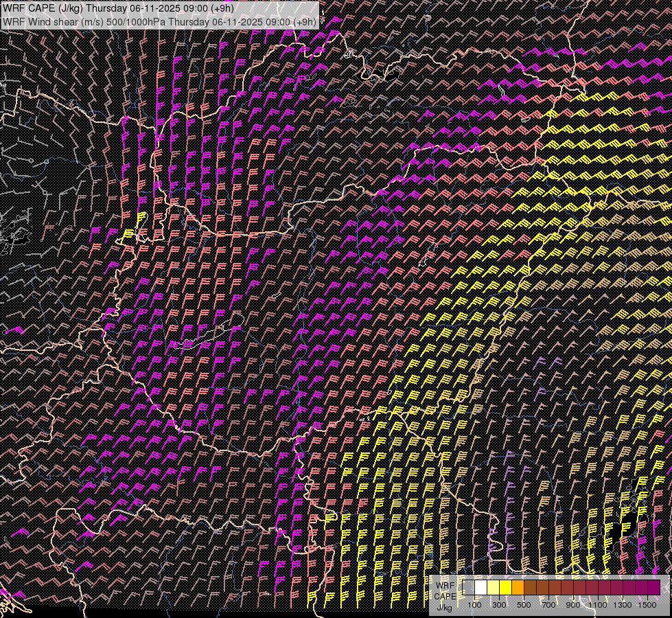
Task: Click the white swatch in the CAPE legend
Action: 481,587
